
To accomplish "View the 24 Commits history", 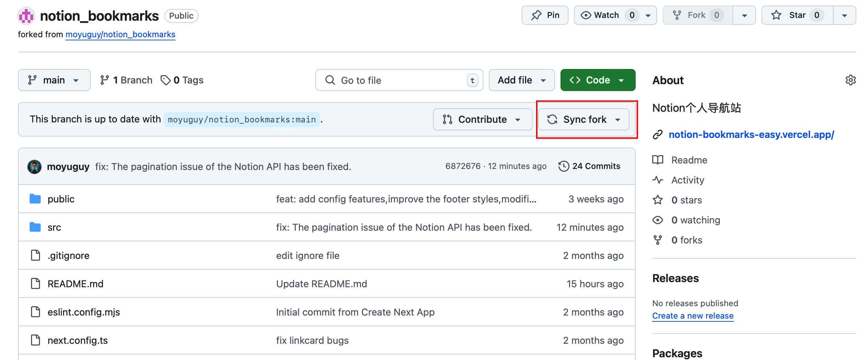I will [x=589, y=166].
